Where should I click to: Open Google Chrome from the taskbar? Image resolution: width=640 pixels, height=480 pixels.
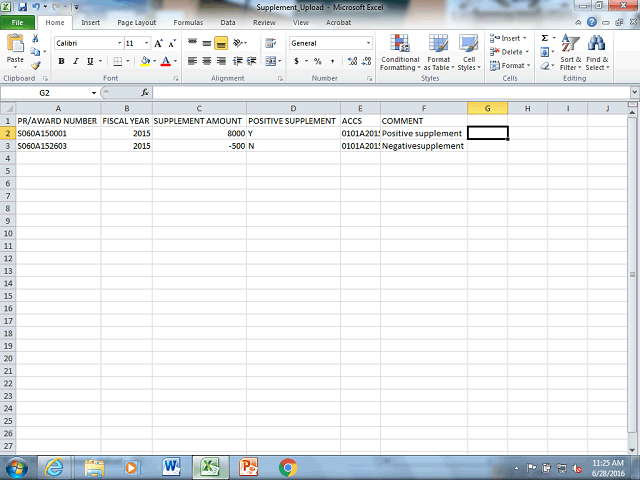(288, 467)
